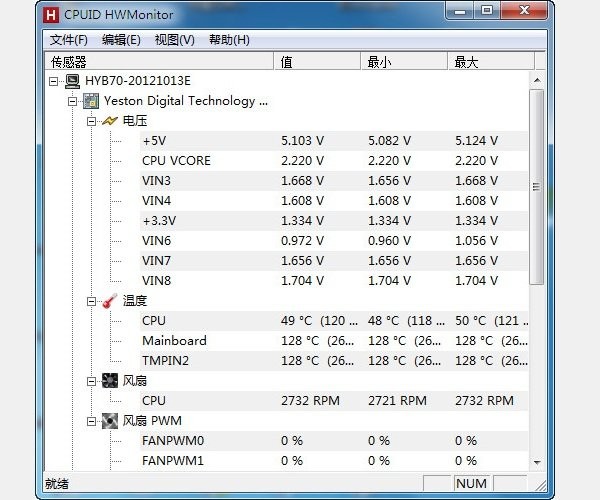Open the 文件(F) menu
This screenshot has width=600, height=500.
click(69, 40)
